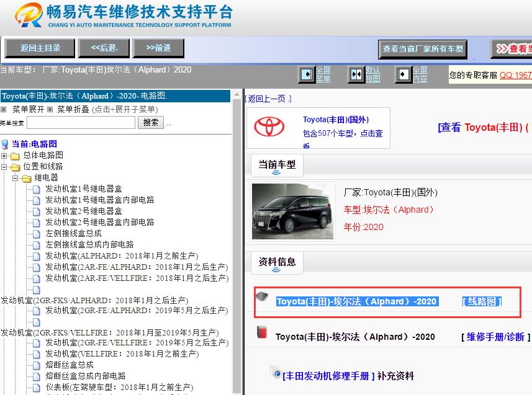Open 熔断丝盒总成内部电路 entry
This screenshot has width=532, height=395.
pyautogui.click(x=86, y=376)
